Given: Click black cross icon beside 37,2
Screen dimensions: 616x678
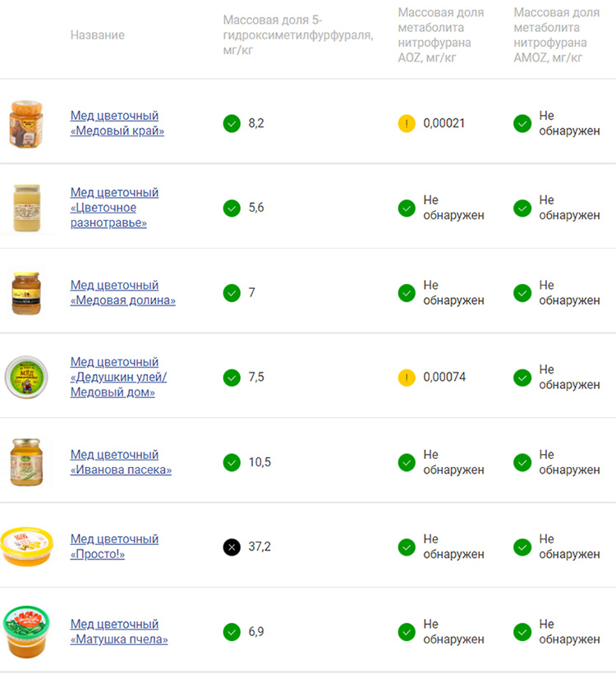Looking at the screenshot, I should click(232, 547).
